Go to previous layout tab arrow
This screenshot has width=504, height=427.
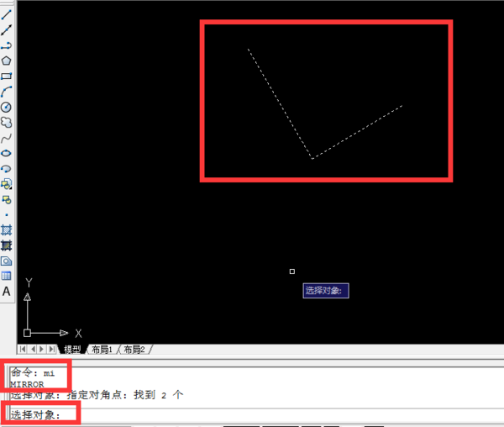coord(33,349)
